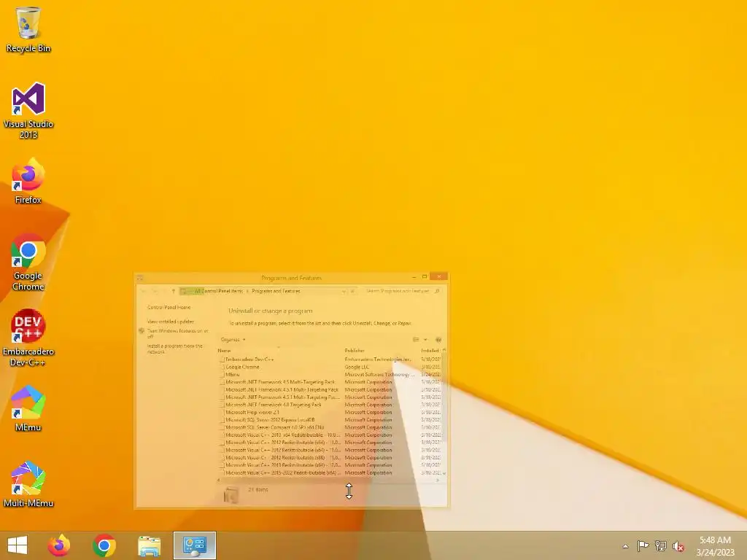Click the Embarcadero Technologies Inc. publisher cell
The height and width of the screenshot is (560, 747).
pos(378,359)
